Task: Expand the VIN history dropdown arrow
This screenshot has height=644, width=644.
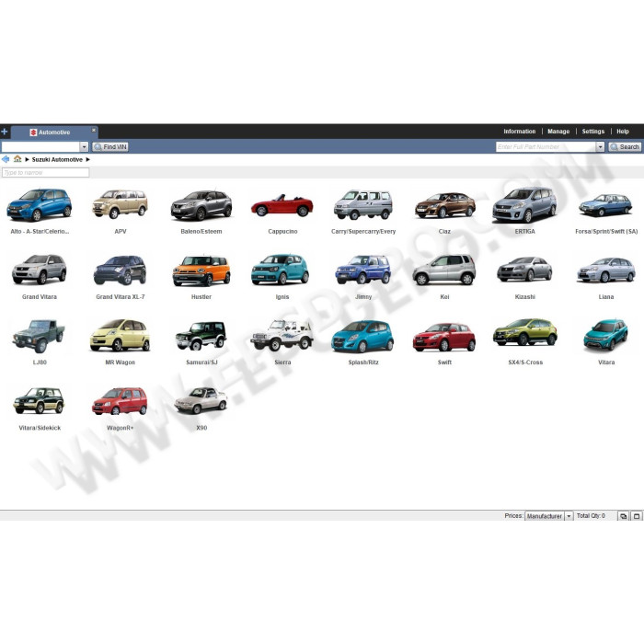Action: (x=84, y=146)
